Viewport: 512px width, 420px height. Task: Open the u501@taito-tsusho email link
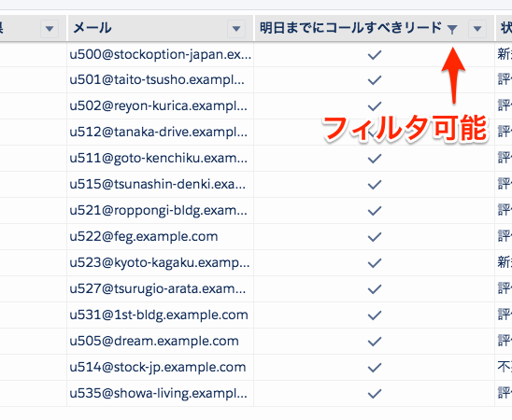157,80
